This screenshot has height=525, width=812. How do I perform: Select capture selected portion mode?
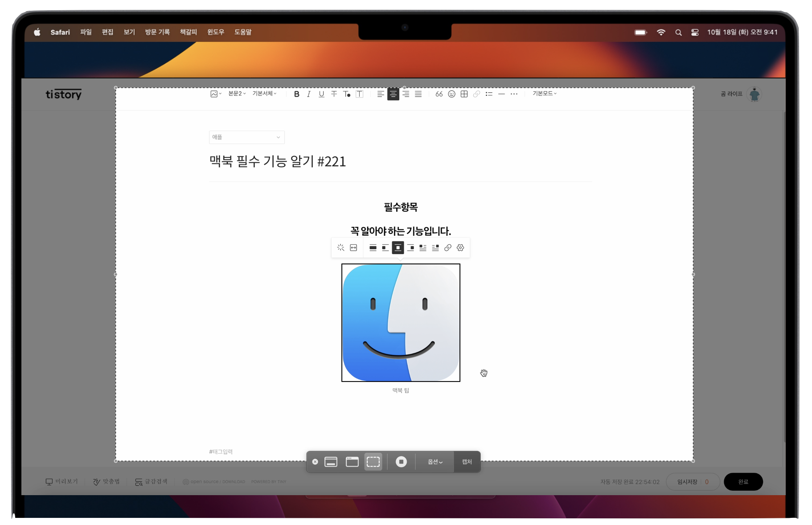[373, 462]
